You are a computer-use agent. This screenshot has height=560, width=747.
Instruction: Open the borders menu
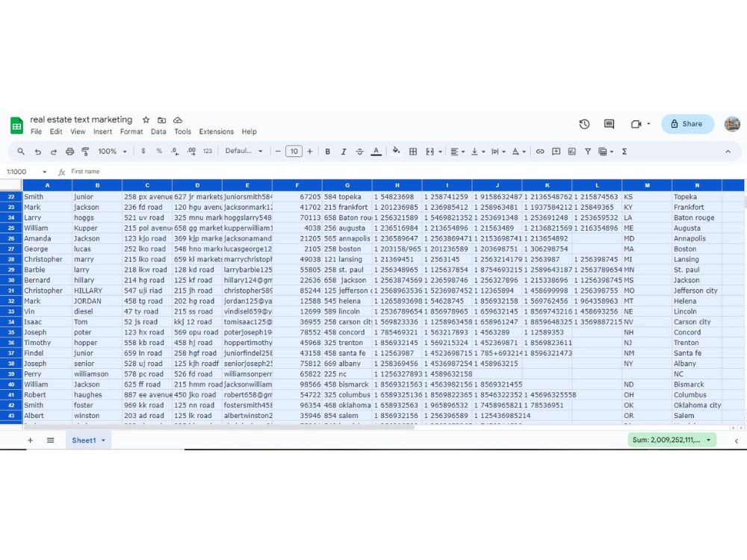point(413,152)
